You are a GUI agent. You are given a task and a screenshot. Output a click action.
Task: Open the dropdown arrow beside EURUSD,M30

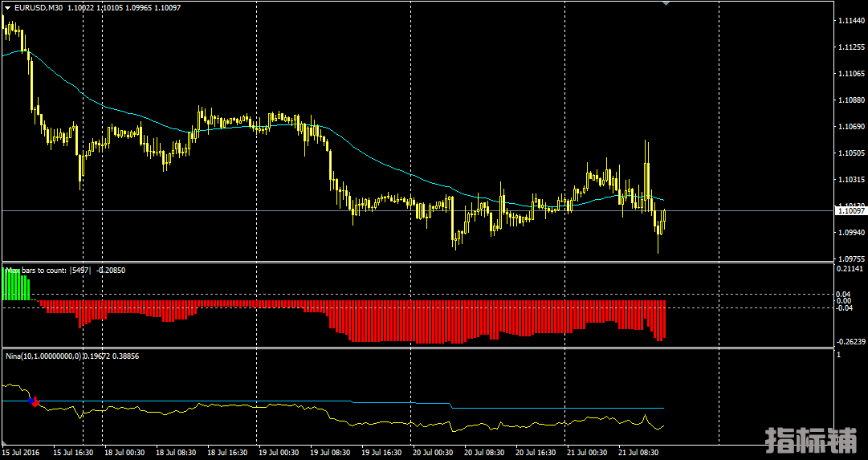(x=7, y=8)
